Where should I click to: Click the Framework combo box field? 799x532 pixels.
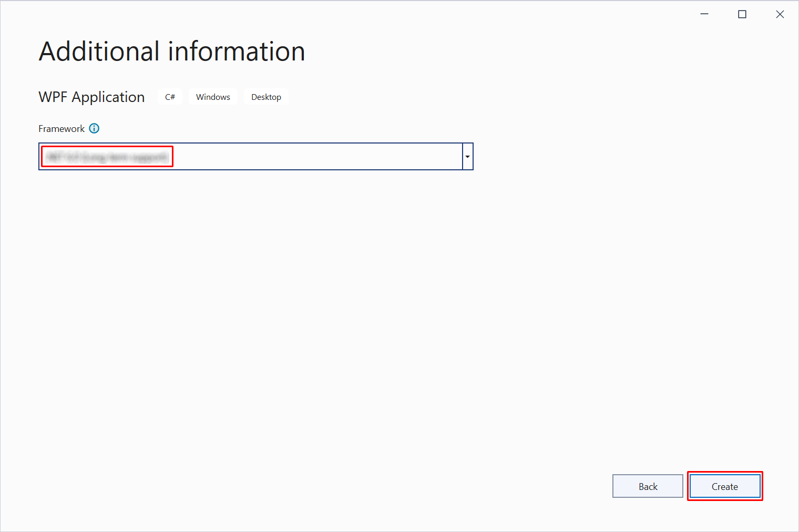coord(252,156)
